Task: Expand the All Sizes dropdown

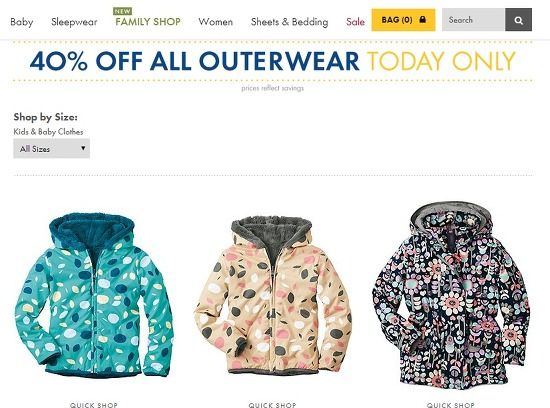Action: (x=52, y=148)
